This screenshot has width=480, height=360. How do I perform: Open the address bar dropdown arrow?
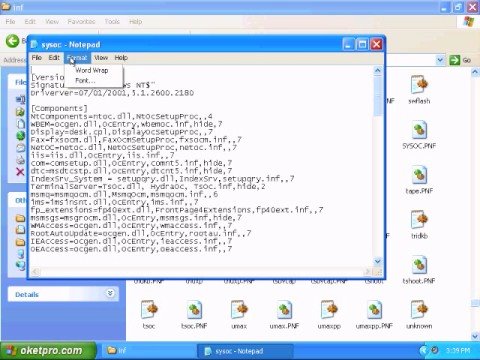(440, 60)
